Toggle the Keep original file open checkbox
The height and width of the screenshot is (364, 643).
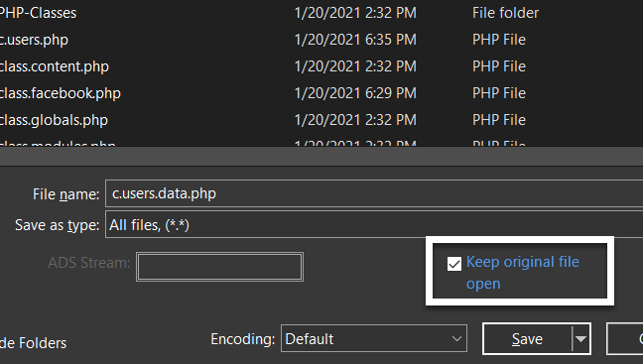pyautogui.click(x=453, y=264)
